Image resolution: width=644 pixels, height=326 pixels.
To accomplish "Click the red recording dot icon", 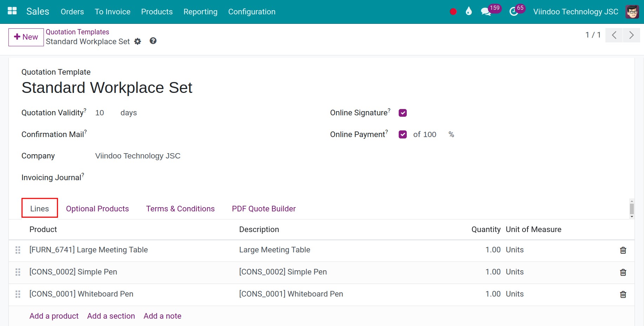I will pos(453,12).
